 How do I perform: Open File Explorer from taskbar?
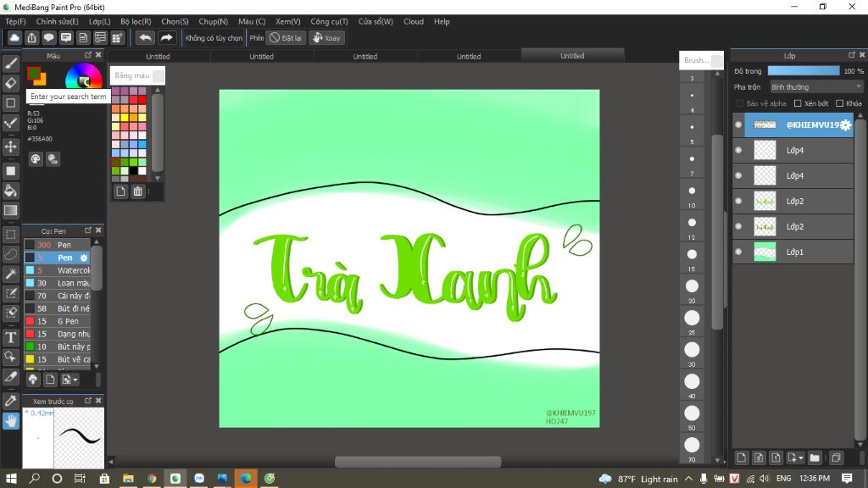[x=129, y=478]
